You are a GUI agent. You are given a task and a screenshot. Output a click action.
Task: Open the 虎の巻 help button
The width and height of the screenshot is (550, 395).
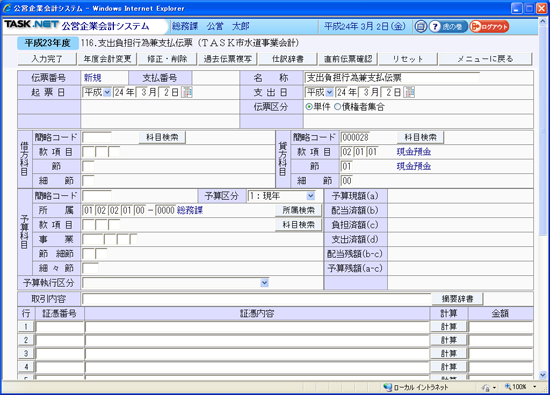pos(448,26)
